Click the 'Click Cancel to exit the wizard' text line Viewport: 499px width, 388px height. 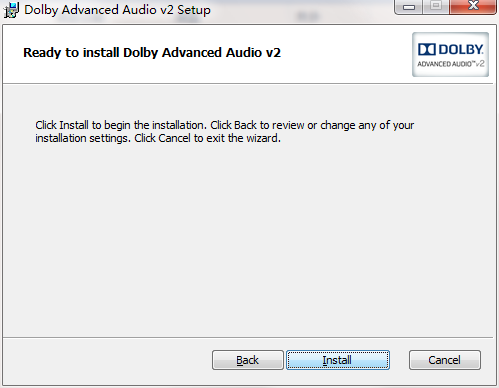207,138
